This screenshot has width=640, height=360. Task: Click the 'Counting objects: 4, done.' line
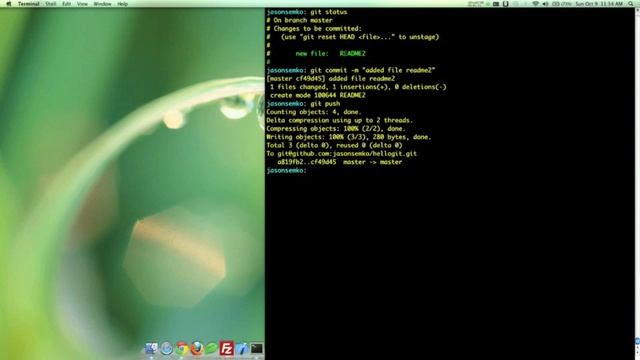[x=314, y=112]
